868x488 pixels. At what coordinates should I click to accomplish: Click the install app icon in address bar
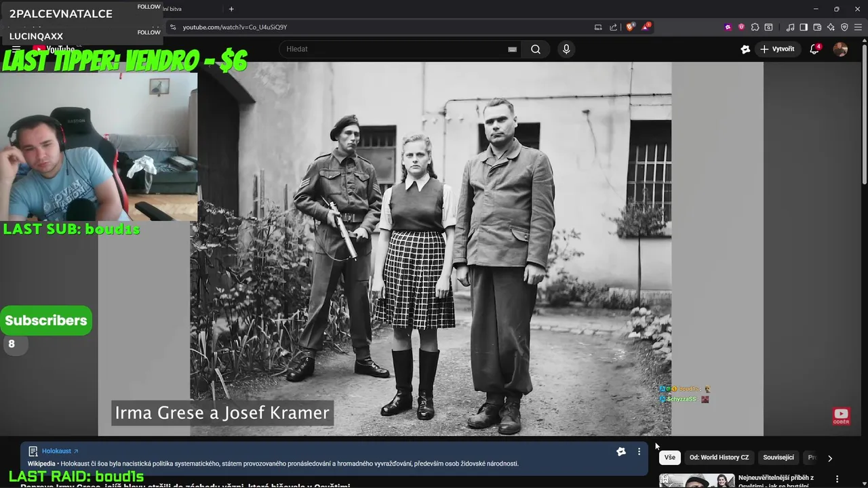598,27
